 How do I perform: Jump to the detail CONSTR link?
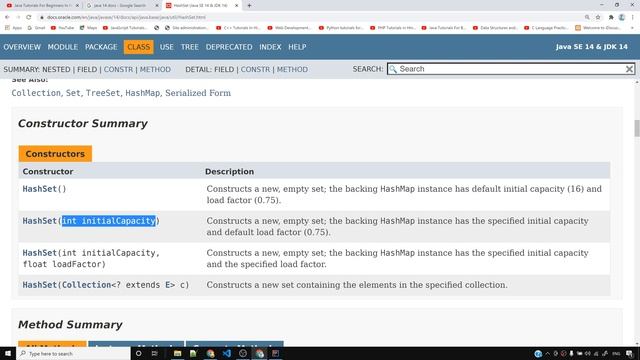tap(255, 69)
